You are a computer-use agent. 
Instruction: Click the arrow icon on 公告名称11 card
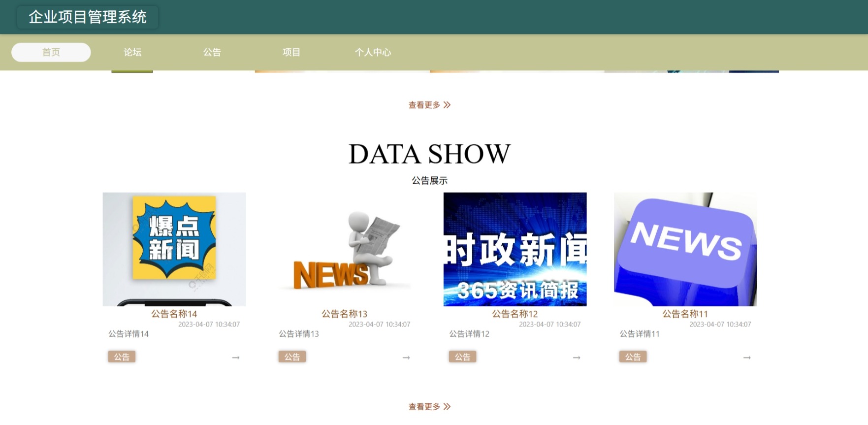[747, 358]
